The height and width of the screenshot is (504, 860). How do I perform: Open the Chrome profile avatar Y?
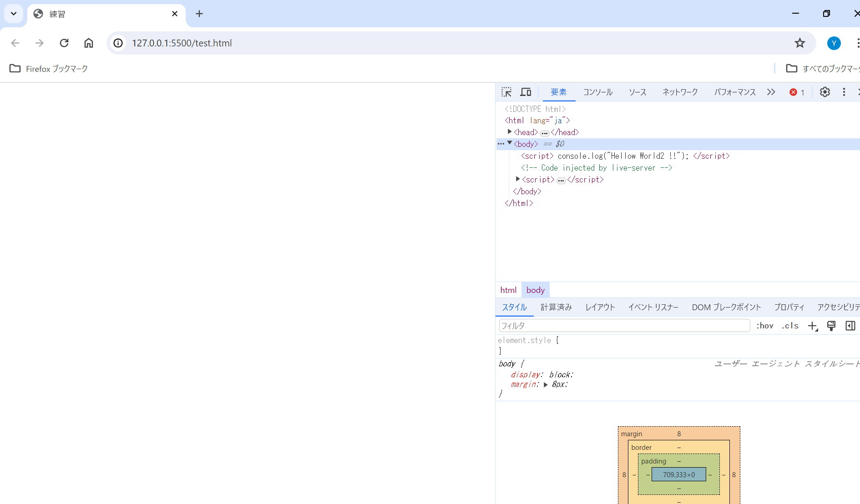tap(834, 43)
